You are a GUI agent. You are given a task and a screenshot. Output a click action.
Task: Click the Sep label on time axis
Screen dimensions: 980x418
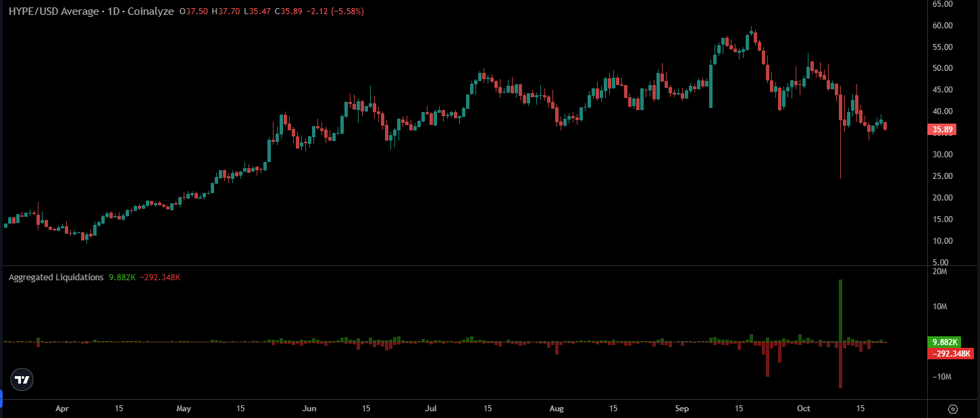pyautogui.click(x=681, y=409)
